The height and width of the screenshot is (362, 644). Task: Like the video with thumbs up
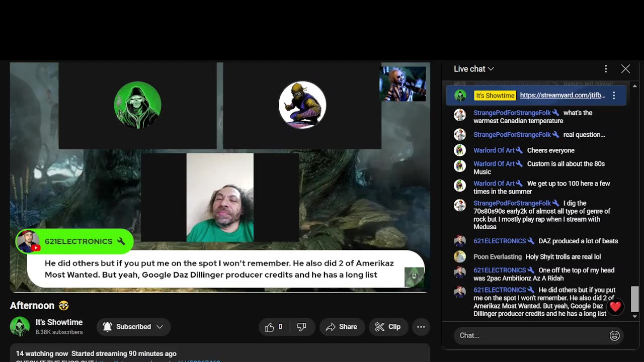274,327
